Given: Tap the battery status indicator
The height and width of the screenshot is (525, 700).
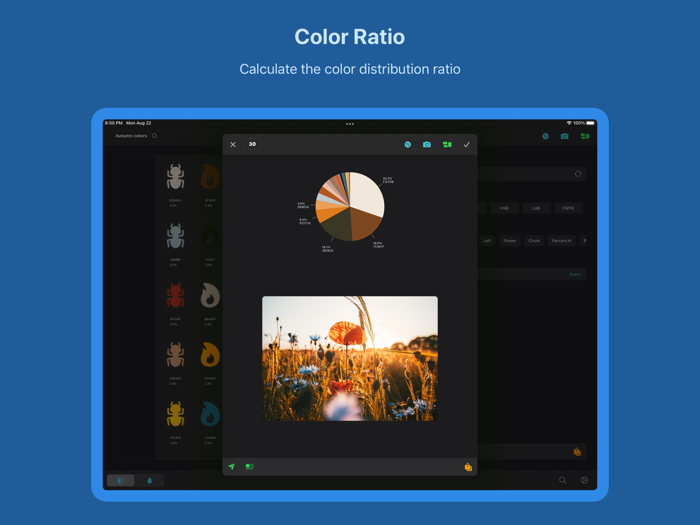Looking at the screenshot, I should [x=590, y=123].
